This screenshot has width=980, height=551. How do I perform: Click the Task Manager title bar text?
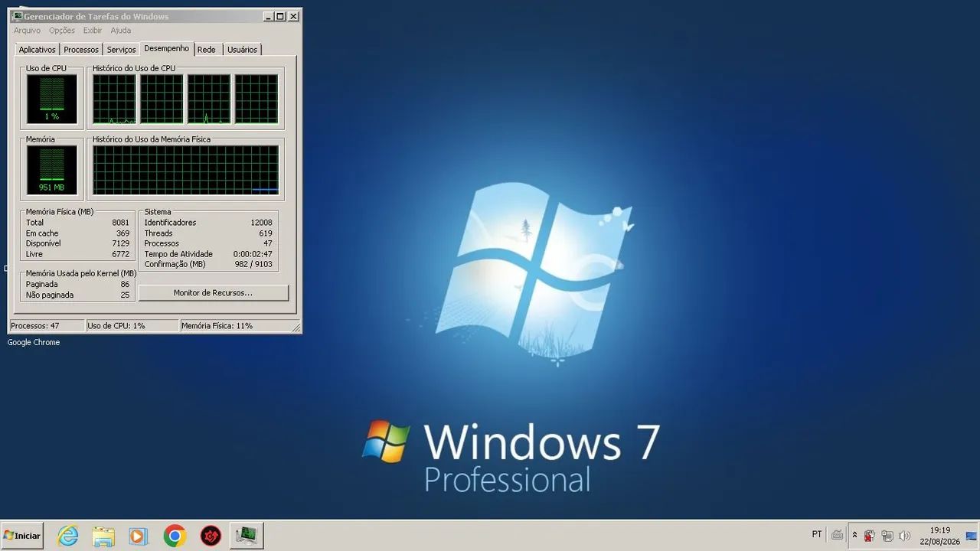(x=96, y=16)
